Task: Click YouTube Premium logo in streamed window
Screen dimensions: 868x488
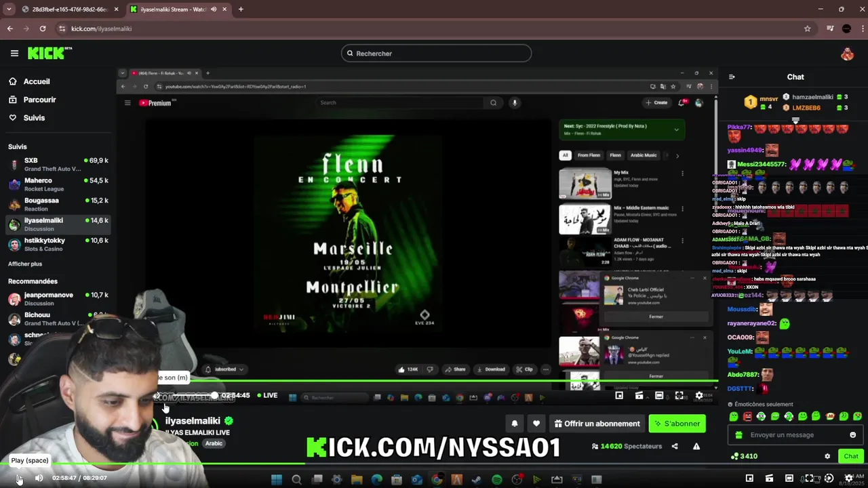Action: 155,103
